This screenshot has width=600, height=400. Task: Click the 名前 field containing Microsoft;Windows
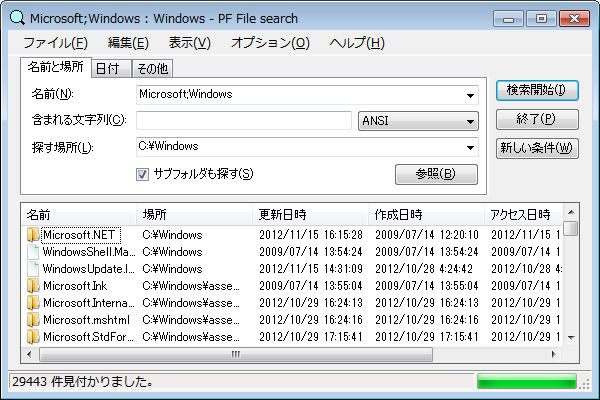(x=307, y=95)
